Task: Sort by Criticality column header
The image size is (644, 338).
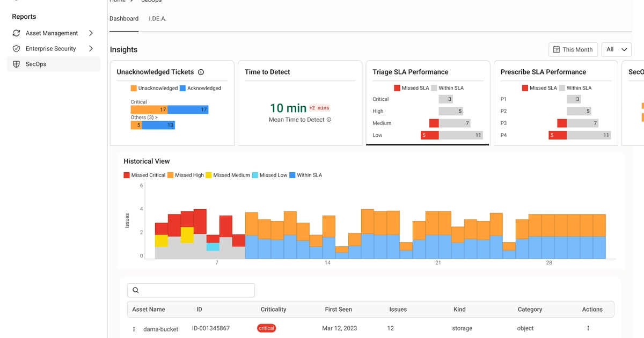Action: [x=273, y=310]
